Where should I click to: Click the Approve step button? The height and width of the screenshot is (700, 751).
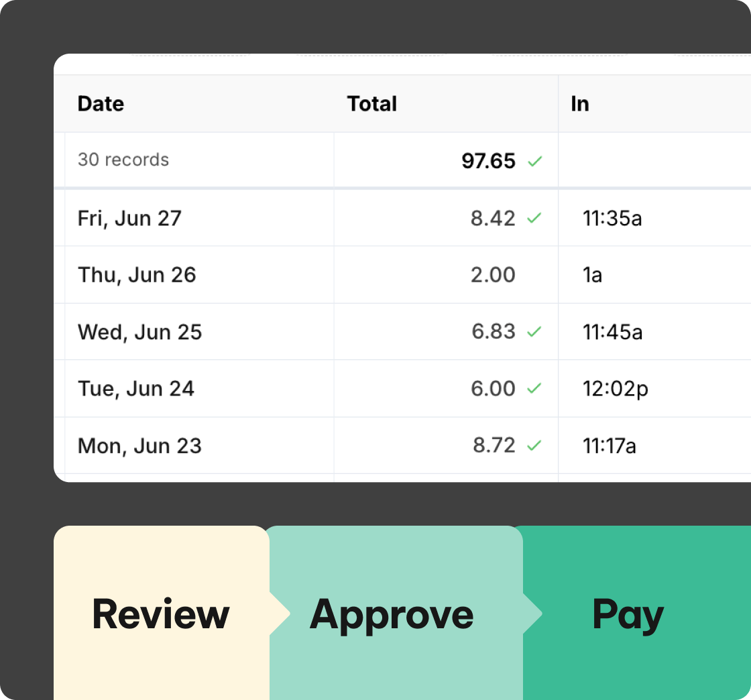(391, 614)
